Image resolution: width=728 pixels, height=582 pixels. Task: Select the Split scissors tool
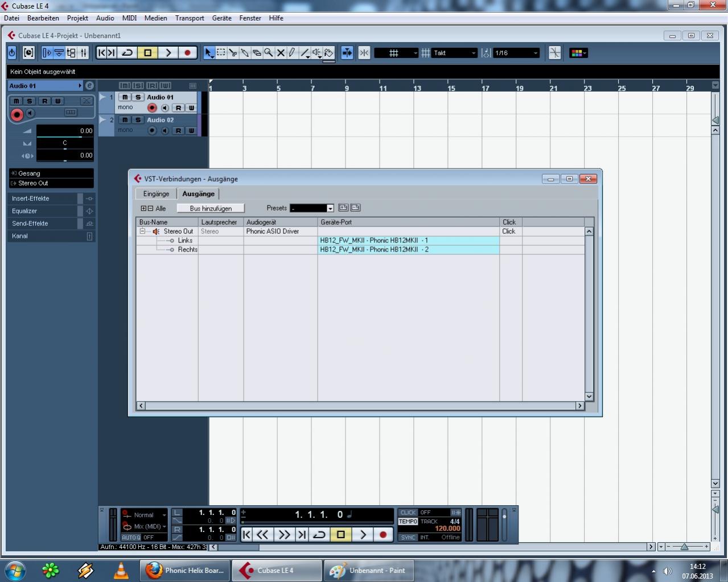click(x=233, y=53)
